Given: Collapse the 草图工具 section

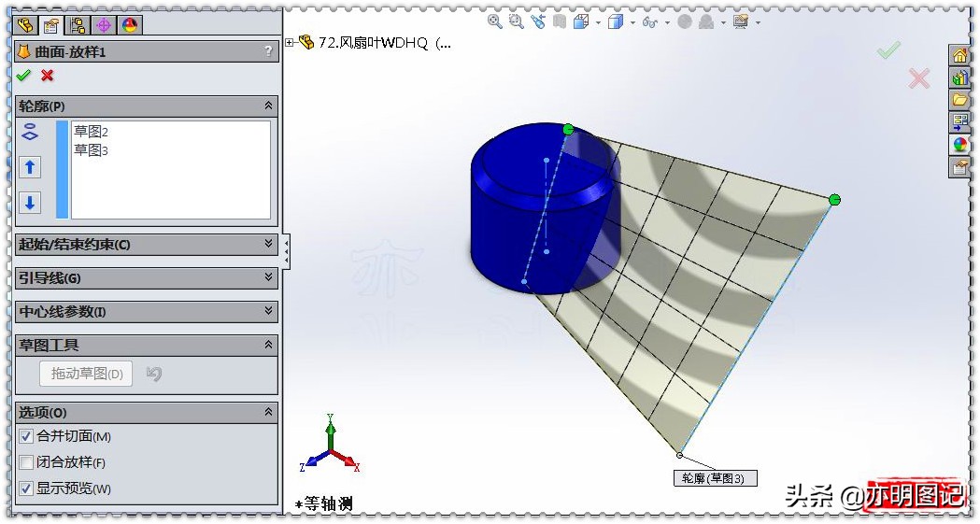Looking at the screenshot, I should click(x=268, y=345).
